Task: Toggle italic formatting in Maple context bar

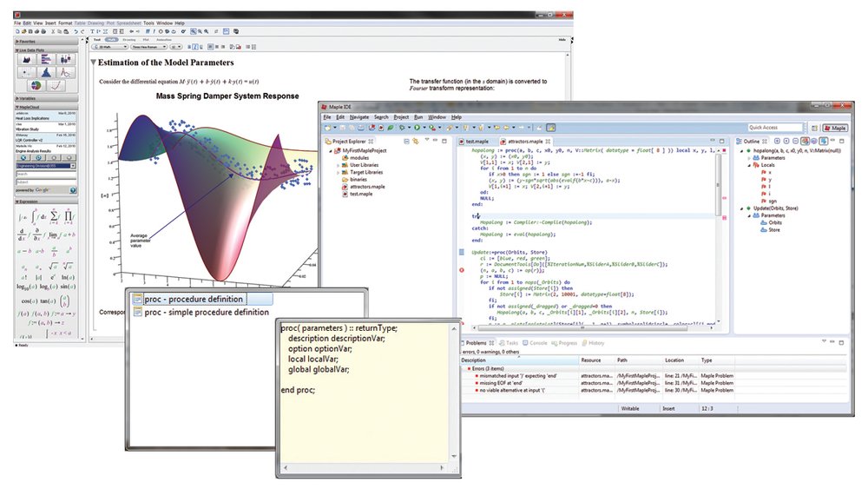Action: [x=195, y=47]
